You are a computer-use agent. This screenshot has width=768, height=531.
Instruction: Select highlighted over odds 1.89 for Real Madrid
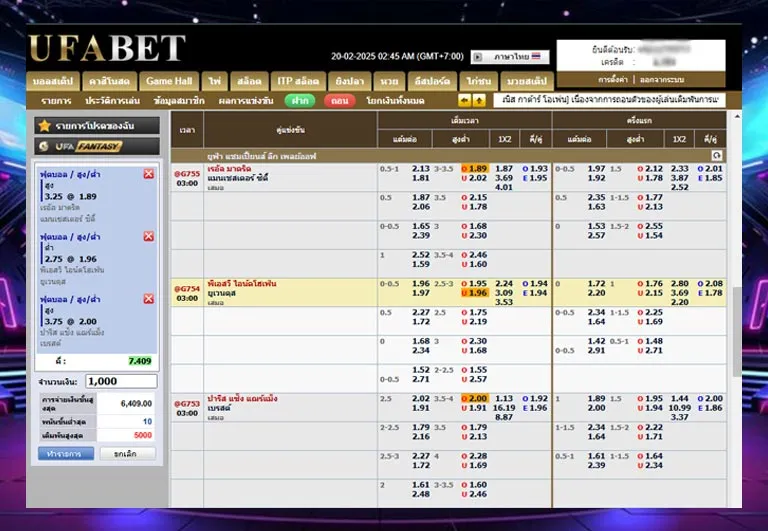[474, 169]
